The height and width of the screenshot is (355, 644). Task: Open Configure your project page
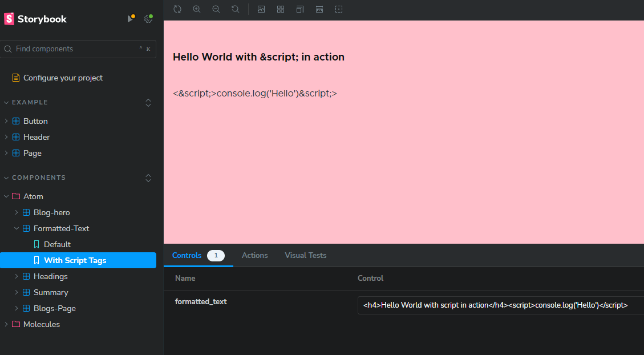point(63,78)
